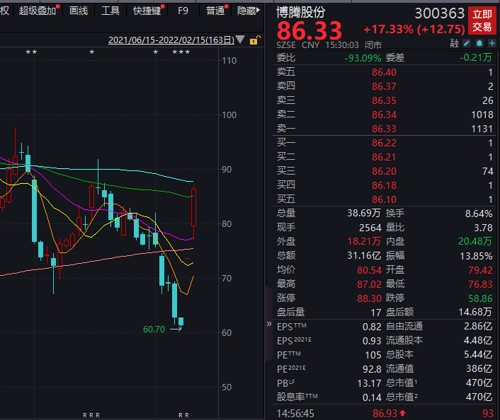Open the 超级叠加 menu
This screenshot has height=420, width=500.
(x=37, y=11)
